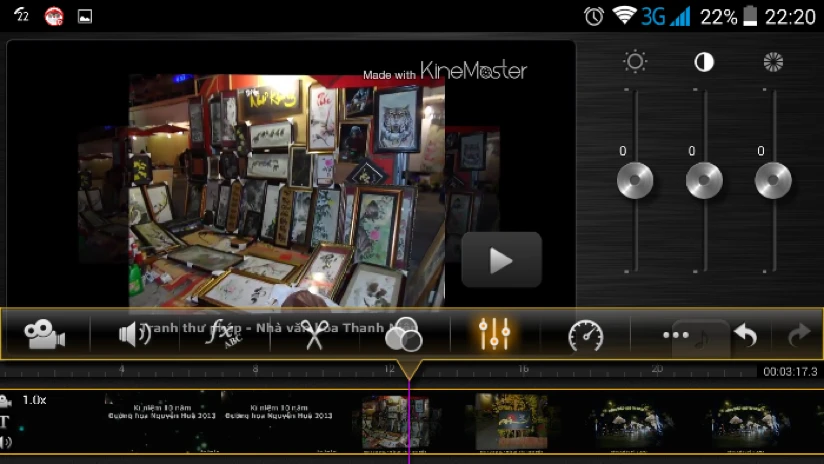Image resolution: width=824 pixels, height=464 pixels.
Task: Select the framed paintings clip thumbnail
Action: coord(395,422)
